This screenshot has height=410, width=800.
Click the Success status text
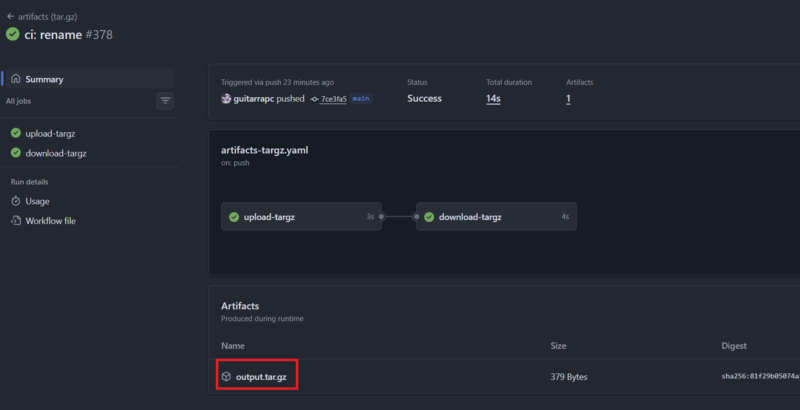coord(424,99)
